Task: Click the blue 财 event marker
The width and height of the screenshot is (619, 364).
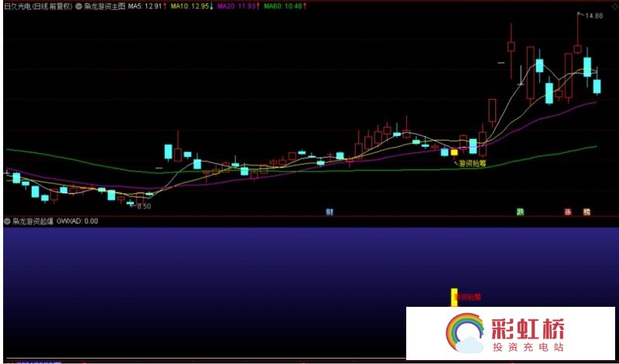Action: click(330, 212)
